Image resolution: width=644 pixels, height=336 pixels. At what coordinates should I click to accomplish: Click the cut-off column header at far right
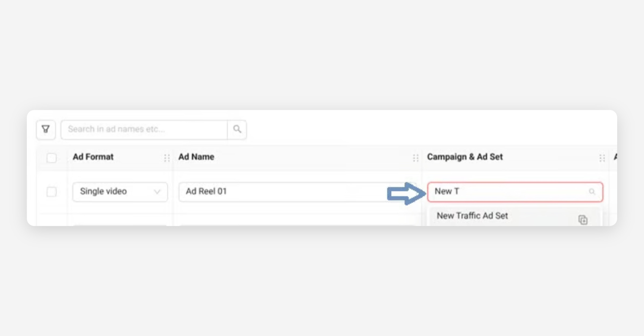point(615,157)
